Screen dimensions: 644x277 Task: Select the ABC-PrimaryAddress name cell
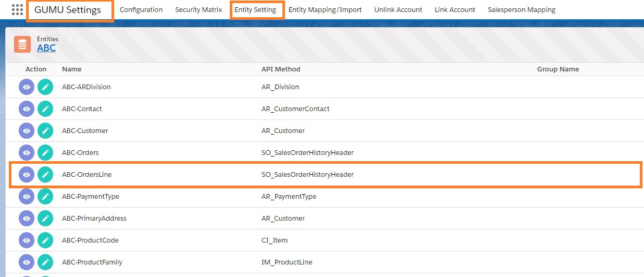tap(94, 219)
